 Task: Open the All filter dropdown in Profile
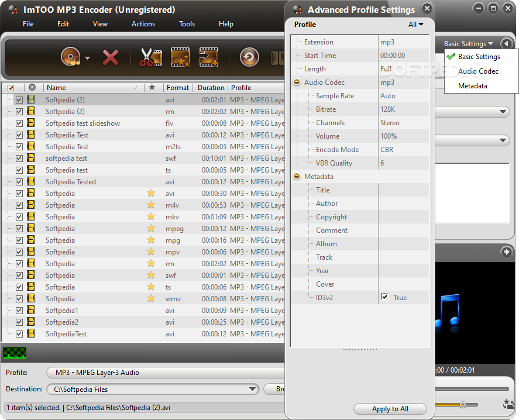click(416, 25)
